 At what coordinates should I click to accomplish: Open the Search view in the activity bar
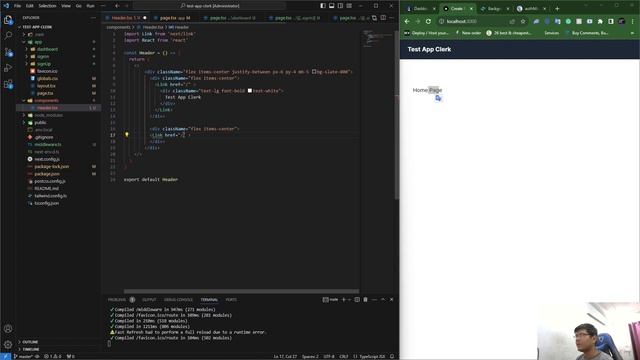[8, 36]
